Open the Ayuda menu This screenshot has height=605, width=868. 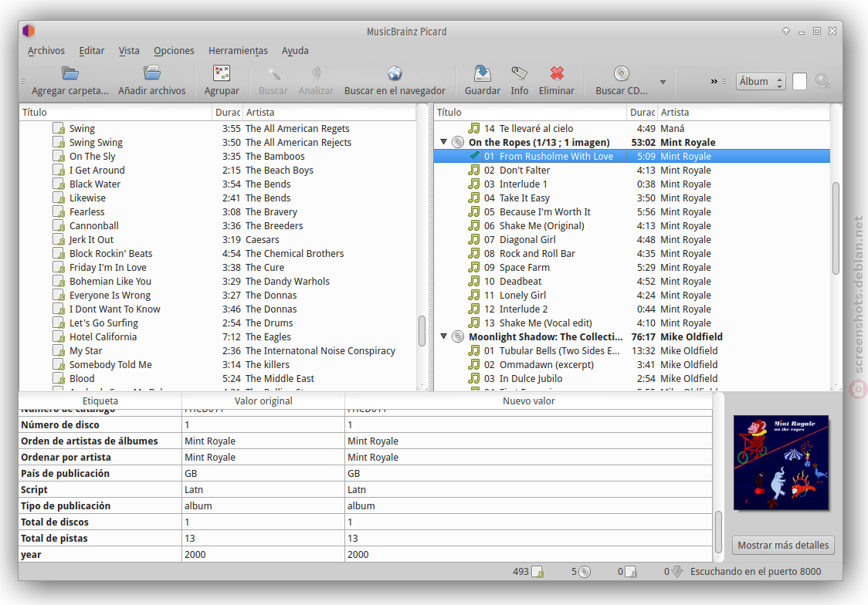click(x=295, y=50)
